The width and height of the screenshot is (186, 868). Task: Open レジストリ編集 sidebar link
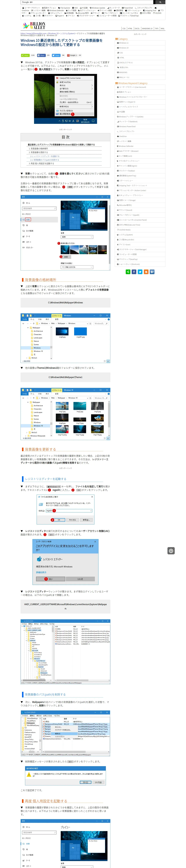pyautogui.click(x=125, y=141)
